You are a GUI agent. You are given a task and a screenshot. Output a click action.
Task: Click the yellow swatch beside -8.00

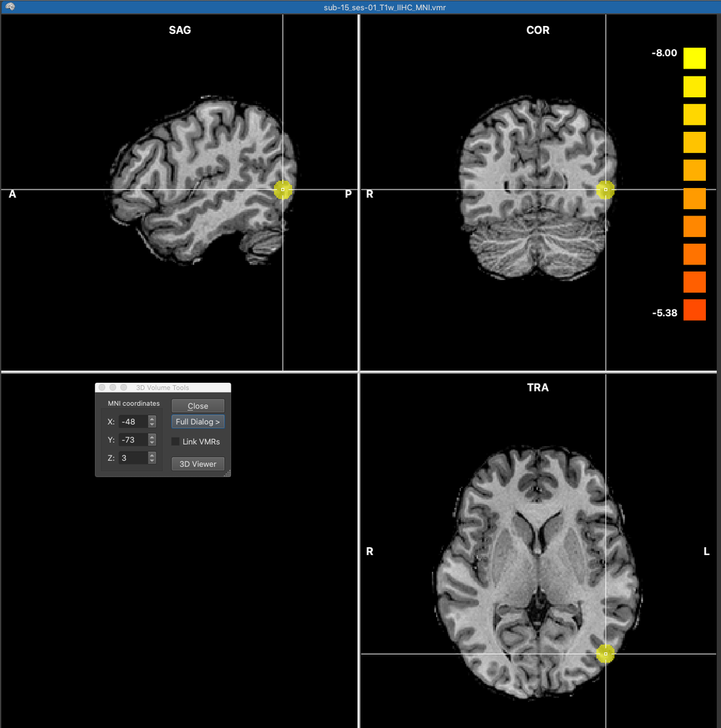point(694,58)
